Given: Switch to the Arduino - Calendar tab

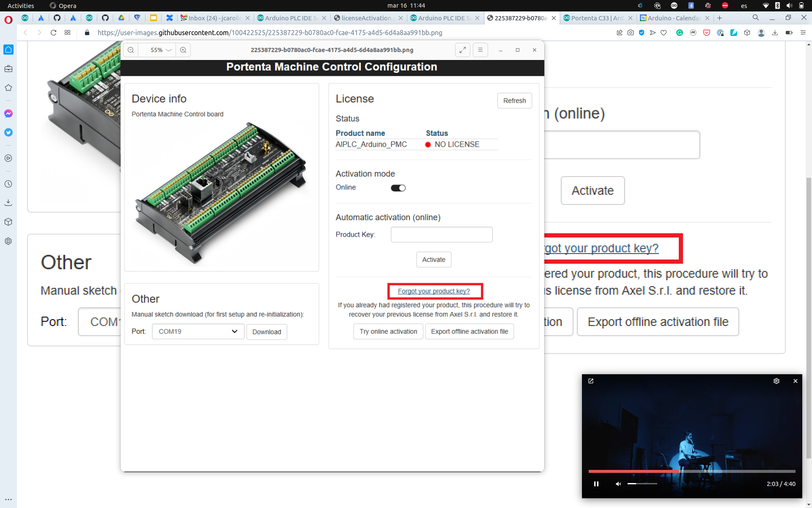Looking at the screenshot, I should pos(674,18).
